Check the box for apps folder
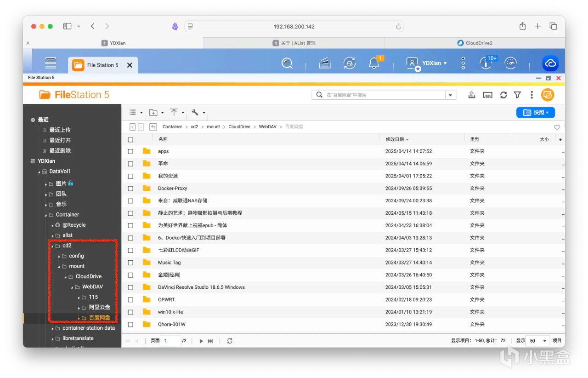588x378 pixels. click(130, 151)
